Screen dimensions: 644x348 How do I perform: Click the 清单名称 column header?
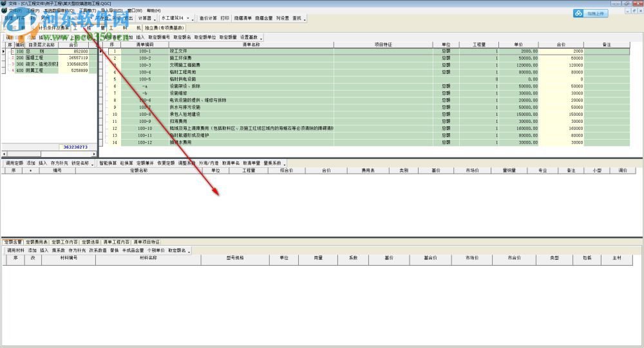pos(251,44)
